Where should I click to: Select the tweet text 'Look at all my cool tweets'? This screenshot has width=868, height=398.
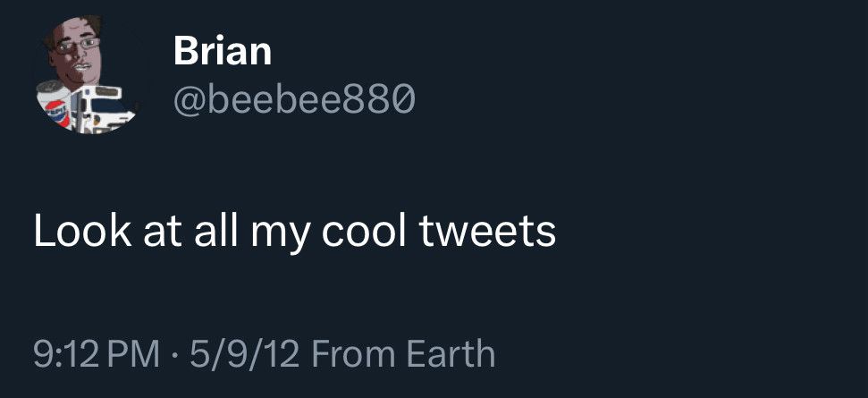295,232
